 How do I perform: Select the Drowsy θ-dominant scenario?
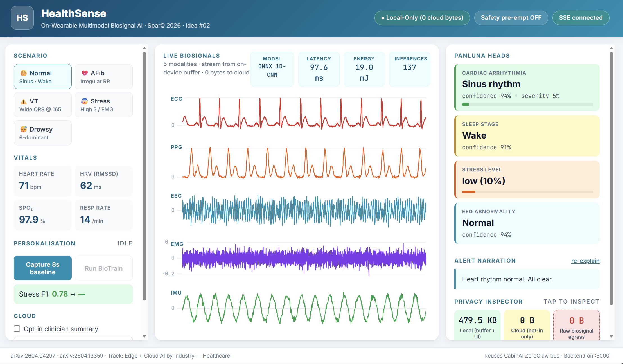coord(43,133)
